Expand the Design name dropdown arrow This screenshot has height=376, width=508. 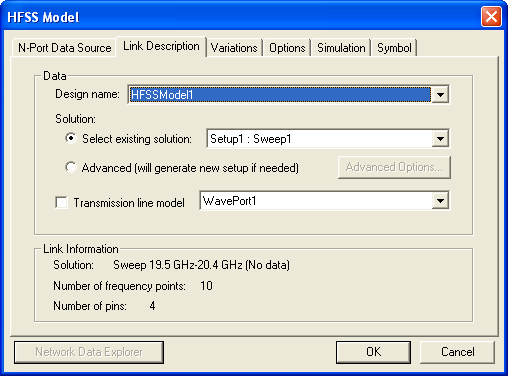[x=440, y=95]
